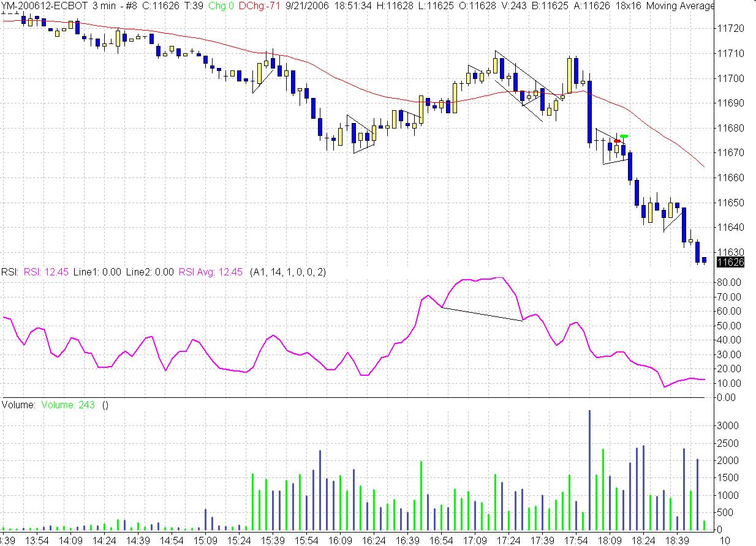Viewport: 756px width, 546px height.
Task: Click the green trade marker above the candles
Action: pyautogui.click(x=624, y=136)
